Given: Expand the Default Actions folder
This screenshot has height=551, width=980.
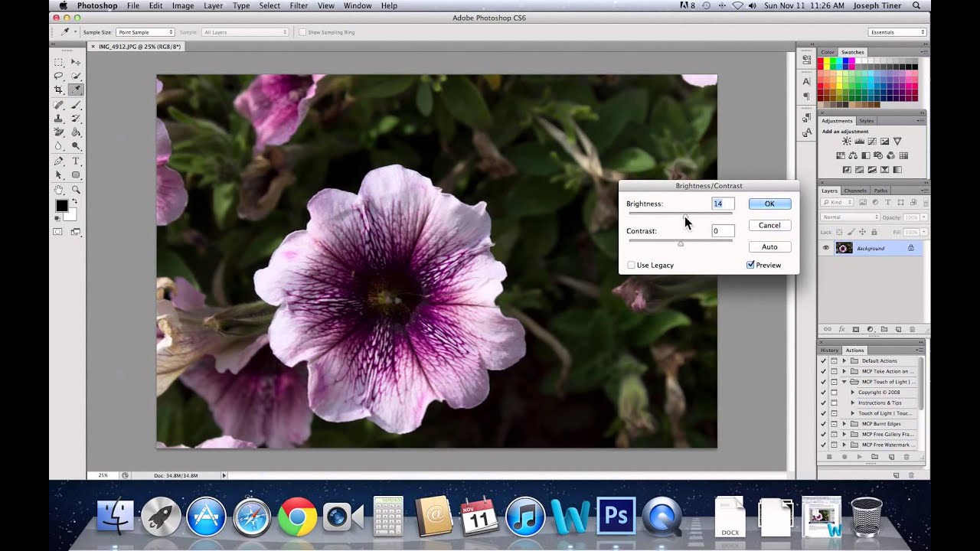Looking at the screenshot, I should click(x=844, y=360).
